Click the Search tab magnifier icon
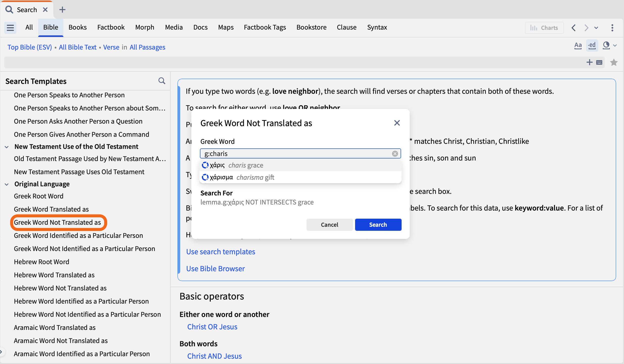Image resolution: width=624 pixels, height=364 pixels. (9, 10)
